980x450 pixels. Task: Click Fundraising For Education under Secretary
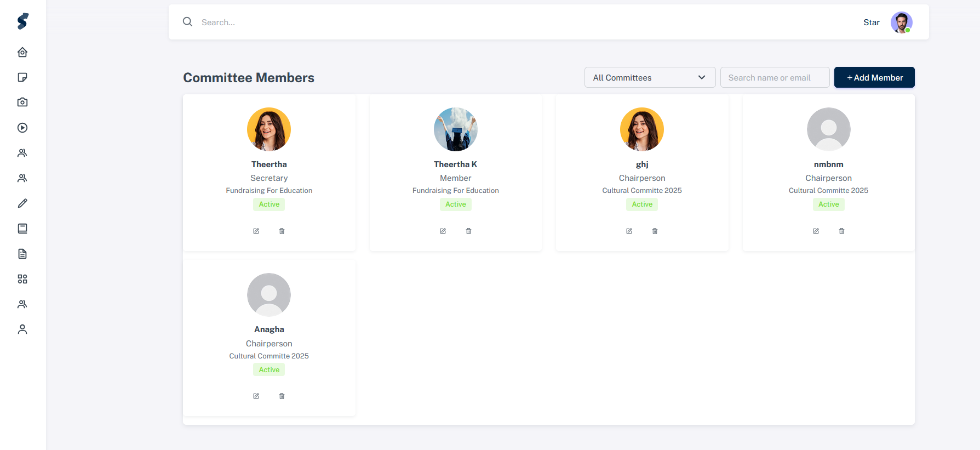coord(269,191)
